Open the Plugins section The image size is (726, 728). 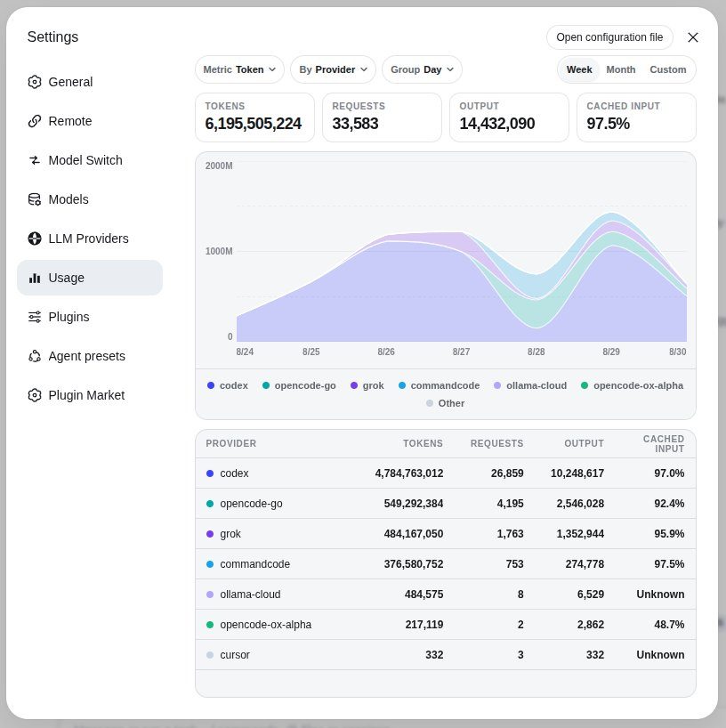(x=90, y=317)
